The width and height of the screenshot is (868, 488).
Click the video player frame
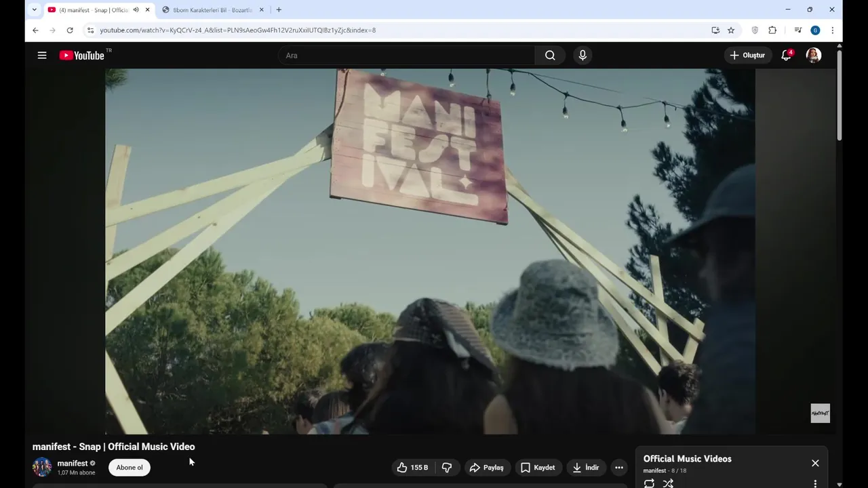coord(430,251)
